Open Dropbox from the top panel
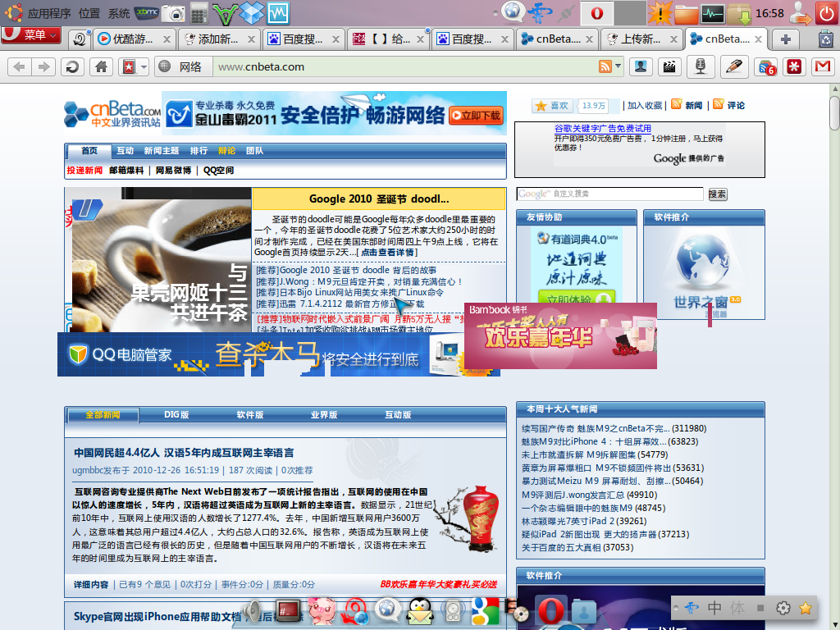 (x=253, y=13)
